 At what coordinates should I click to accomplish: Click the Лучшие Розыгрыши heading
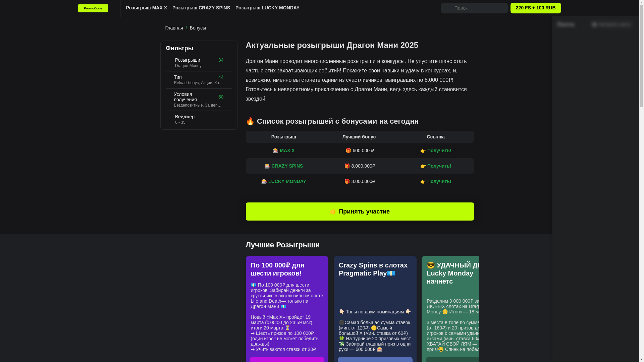point(282,245)
